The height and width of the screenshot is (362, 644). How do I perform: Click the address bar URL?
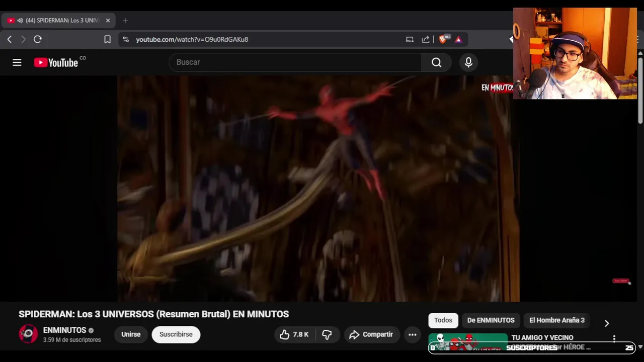192,39
